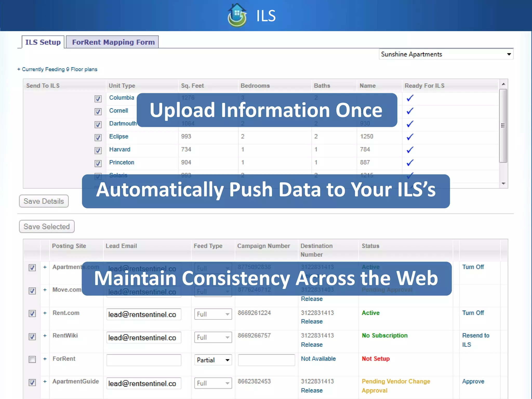
Task: Click Resend to ILS for RentWiki
Action: tap(476, 340)
